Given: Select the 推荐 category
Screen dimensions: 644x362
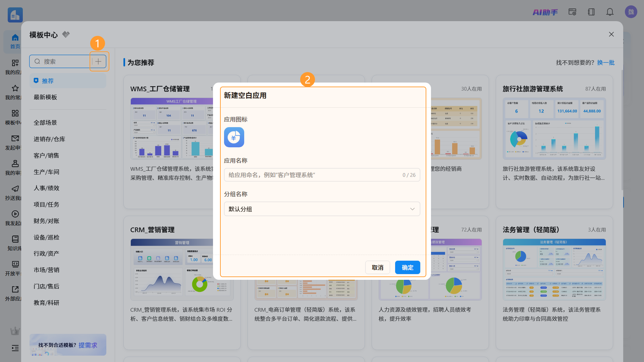Looking at the screenshot, I should (x=68, y=81).
